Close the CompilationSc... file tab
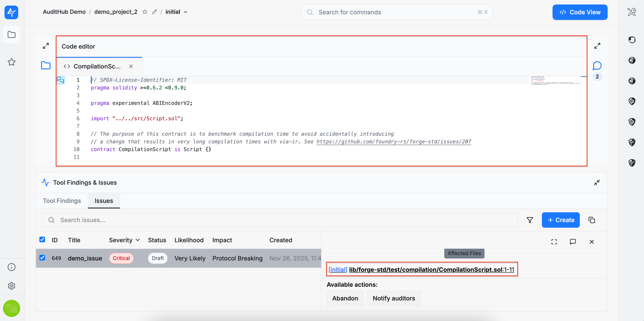644x321 pixels. pyautogui.click(x=131, y=67)
